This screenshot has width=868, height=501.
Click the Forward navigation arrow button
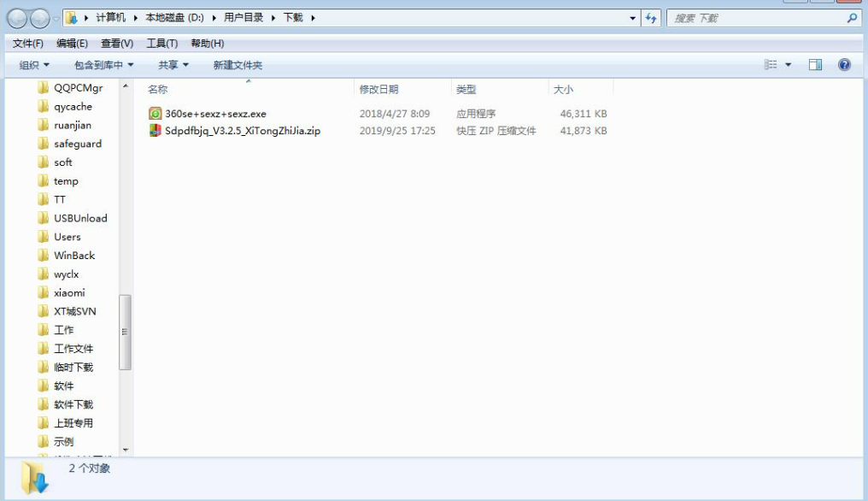click(x=39, y=19)
